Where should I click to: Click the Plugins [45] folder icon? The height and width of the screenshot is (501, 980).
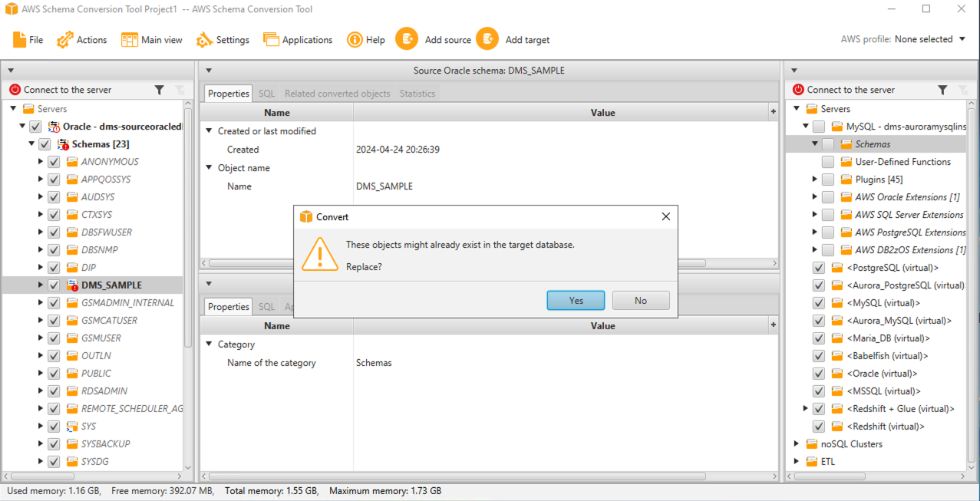(x=846, y=180)
